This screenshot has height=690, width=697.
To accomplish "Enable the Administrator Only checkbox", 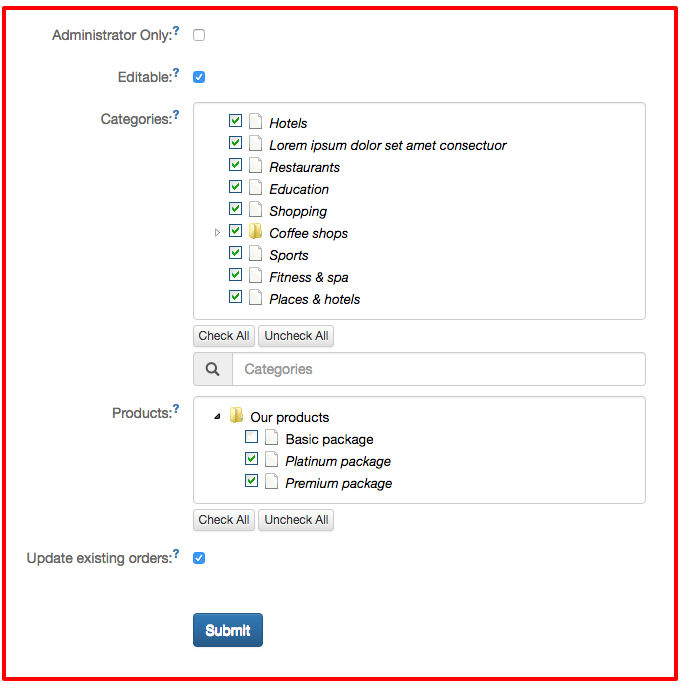I will pyautogui.click(x=199, y=35).
